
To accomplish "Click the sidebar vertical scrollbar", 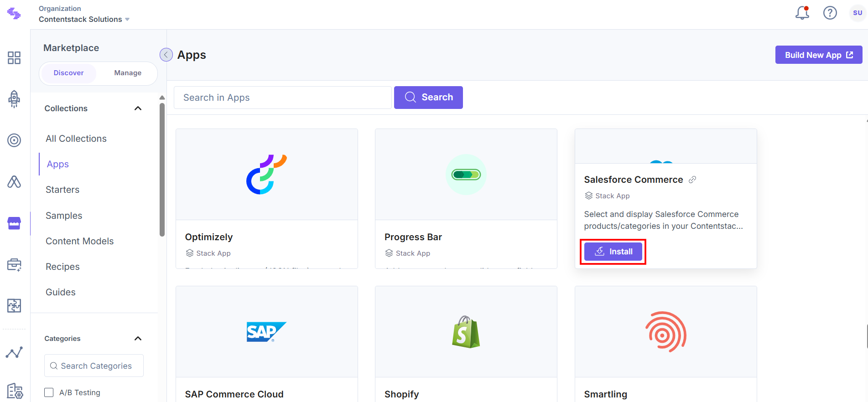I will pyautogui.click(x=162, y=170).
